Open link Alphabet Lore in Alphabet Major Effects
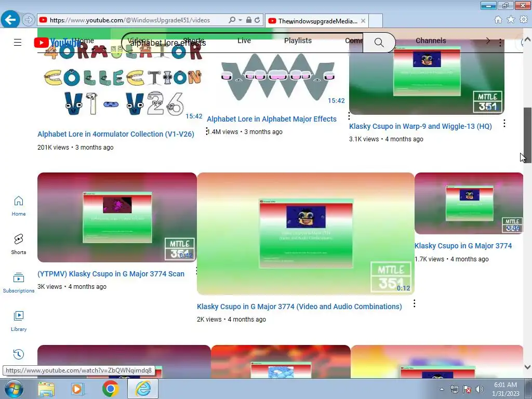This screenshot has width=532, height=399. [272, 119]
